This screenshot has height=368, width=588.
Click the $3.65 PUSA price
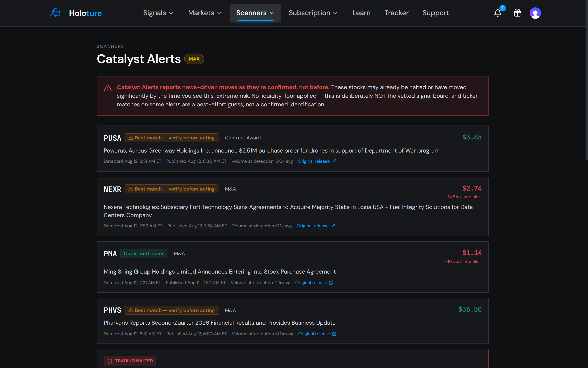[472, 137]
